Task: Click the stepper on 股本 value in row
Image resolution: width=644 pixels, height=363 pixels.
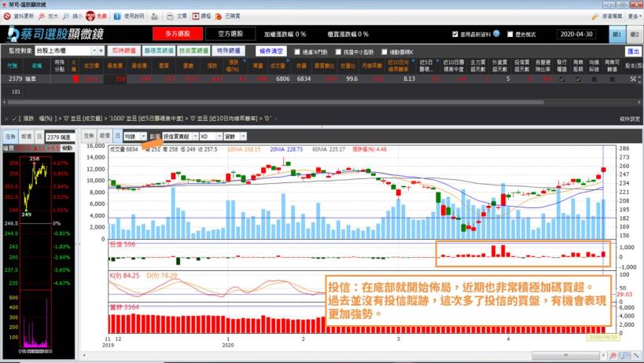Action: click(639, 79)
